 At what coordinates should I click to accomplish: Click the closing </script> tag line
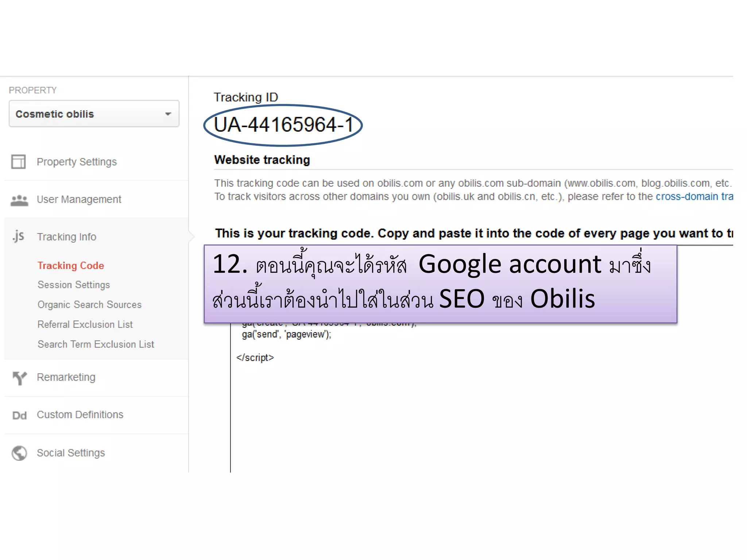pyautogui.click(x=255, y=358)
